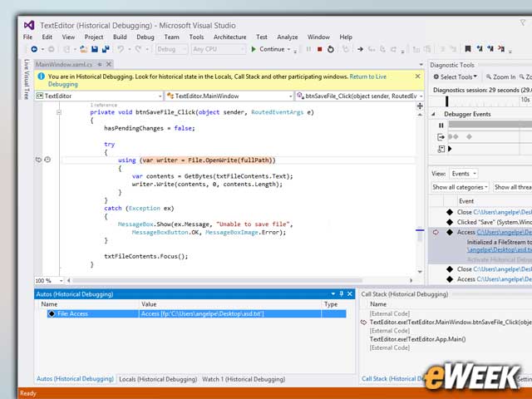Click the Redo arrow icon in toolbar

[x=139, y=49]
